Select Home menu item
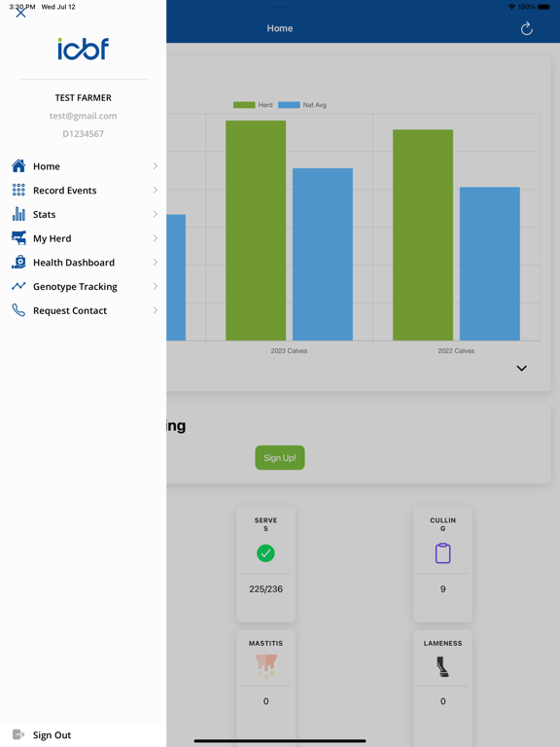560x747 pixels. tap(84, 165)
